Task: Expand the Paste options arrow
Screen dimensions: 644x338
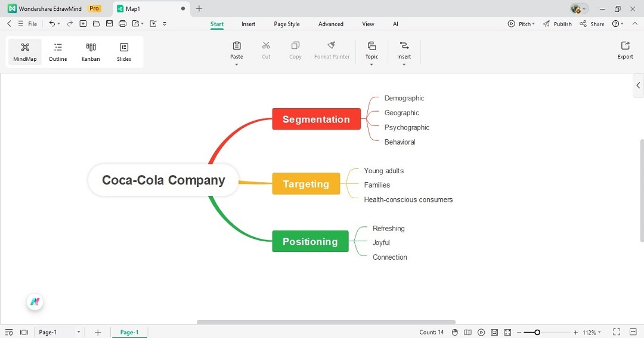Action: 237,64
